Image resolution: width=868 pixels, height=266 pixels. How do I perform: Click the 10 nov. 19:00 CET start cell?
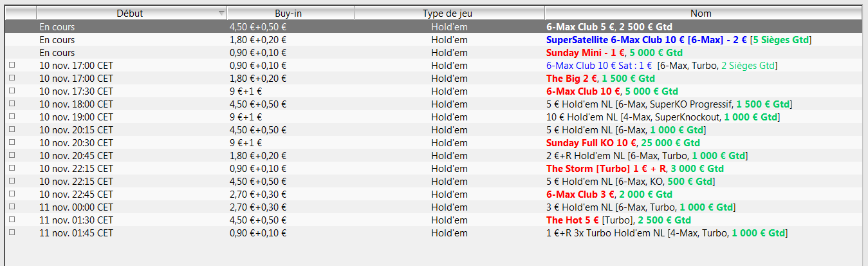76,117
